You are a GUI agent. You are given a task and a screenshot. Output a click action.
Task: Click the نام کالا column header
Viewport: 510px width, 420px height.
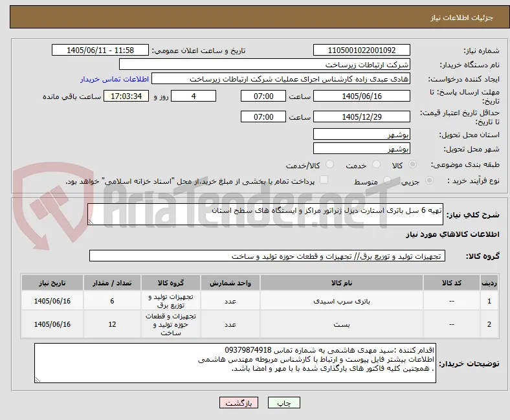click(x=342, y=283)
